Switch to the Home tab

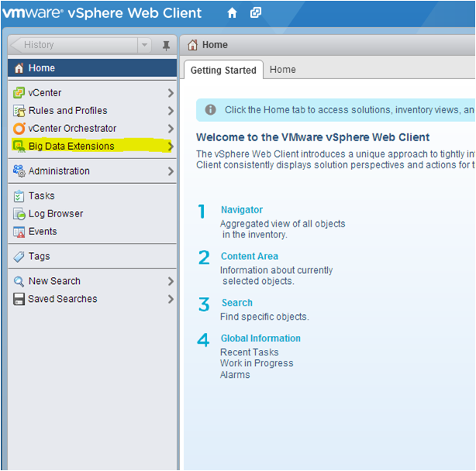coord(283,70)
